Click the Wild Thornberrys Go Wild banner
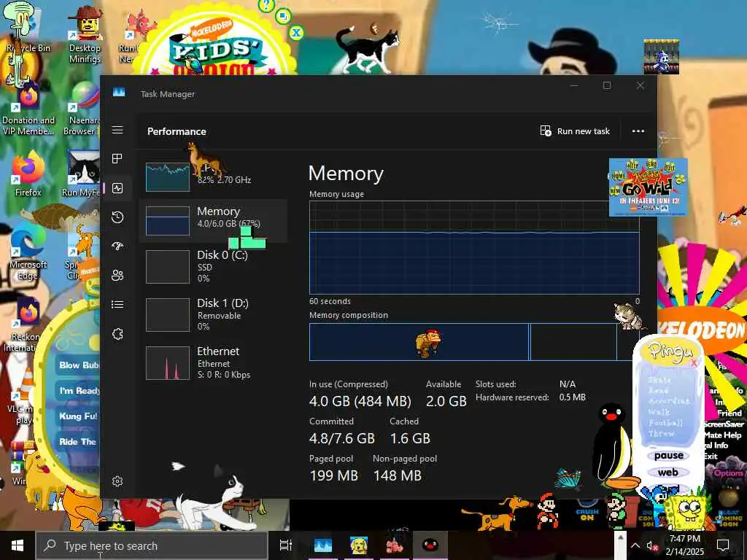 click(x=648, y=187)
